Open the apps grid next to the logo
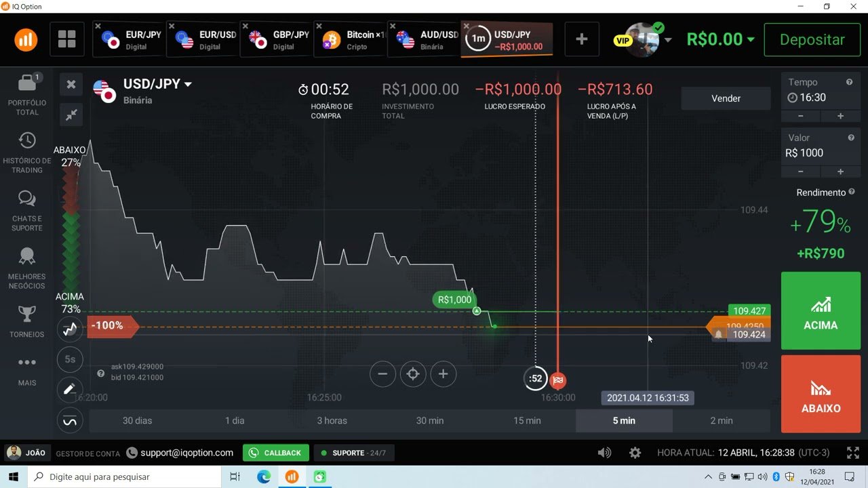The height and width of the screenshot is (488, 868). coord(67,39)
